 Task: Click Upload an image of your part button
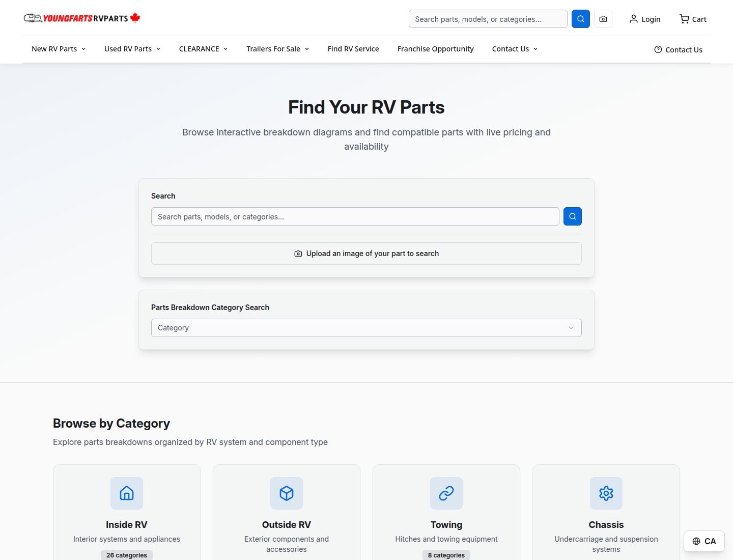(x=366, y=254)
